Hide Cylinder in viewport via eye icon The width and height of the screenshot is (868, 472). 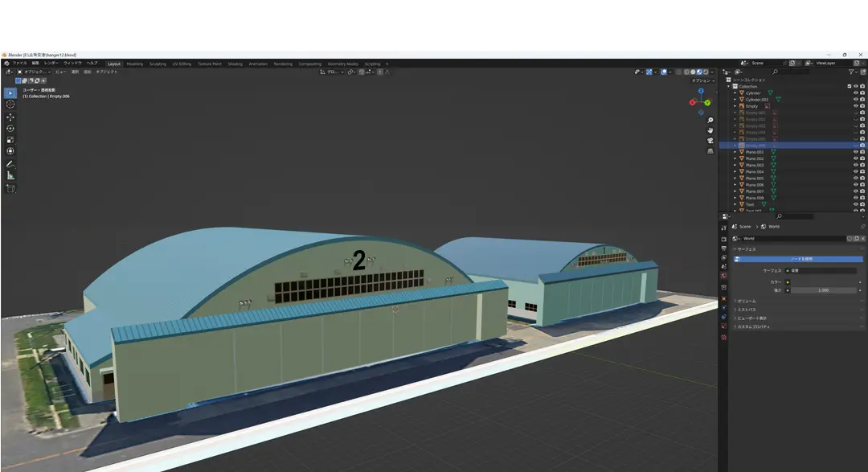[x=856, y=93]
